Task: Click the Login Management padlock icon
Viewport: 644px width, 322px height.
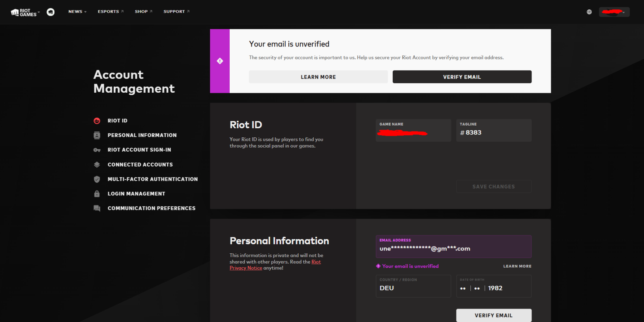Action: point(97,194)
